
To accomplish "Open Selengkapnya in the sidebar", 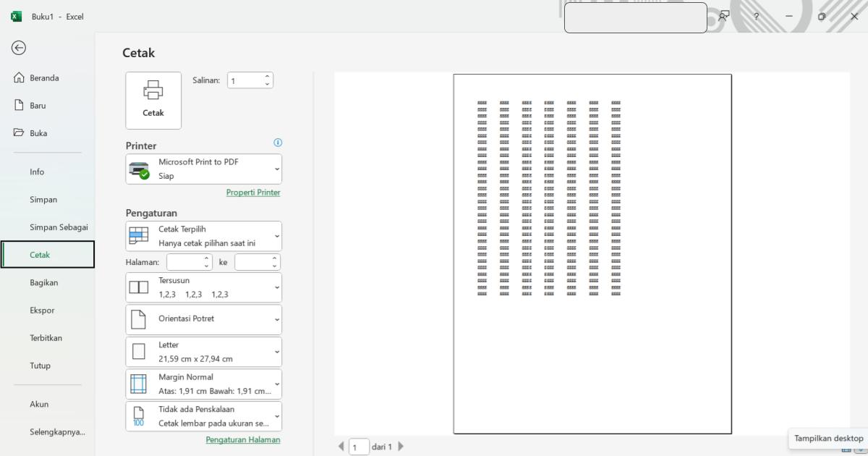I will click(47, 432).
